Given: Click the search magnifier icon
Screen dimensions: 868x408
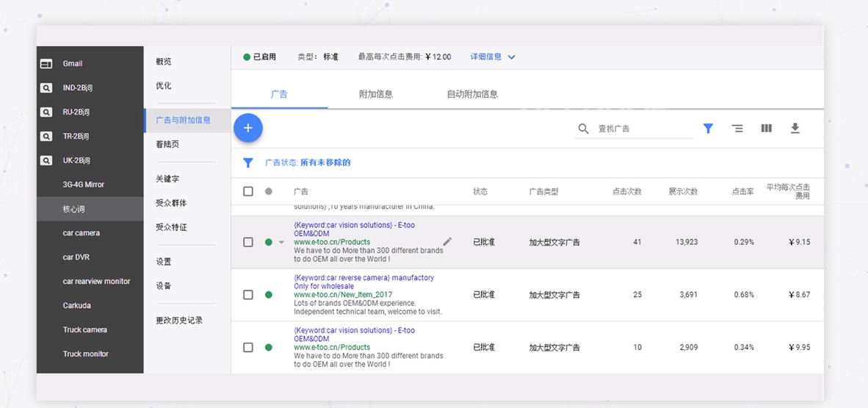Looking at the screenshot, I should coord(583,129).
